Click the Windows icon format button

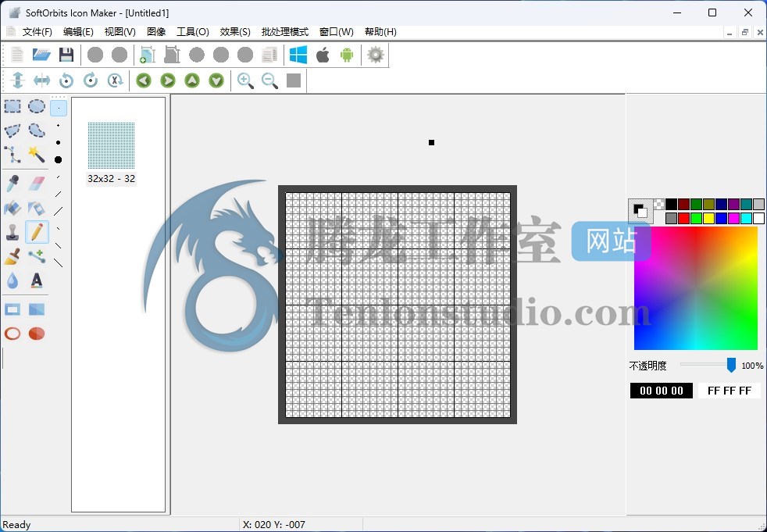click(x=298, y=55)
